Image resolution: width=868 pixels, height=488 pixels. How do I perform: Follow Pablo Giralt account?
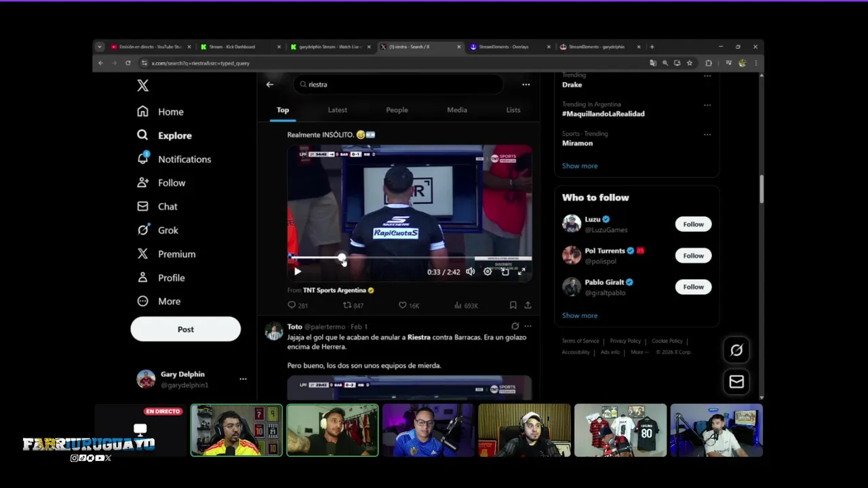tap(693, 287)
